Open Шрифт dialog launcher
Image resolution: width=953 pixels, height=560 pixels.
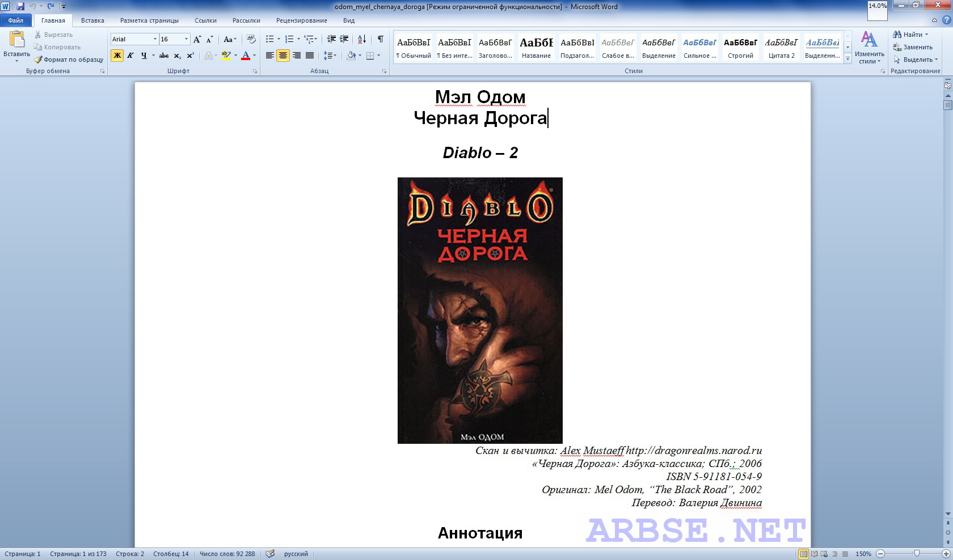click(255, 71)
